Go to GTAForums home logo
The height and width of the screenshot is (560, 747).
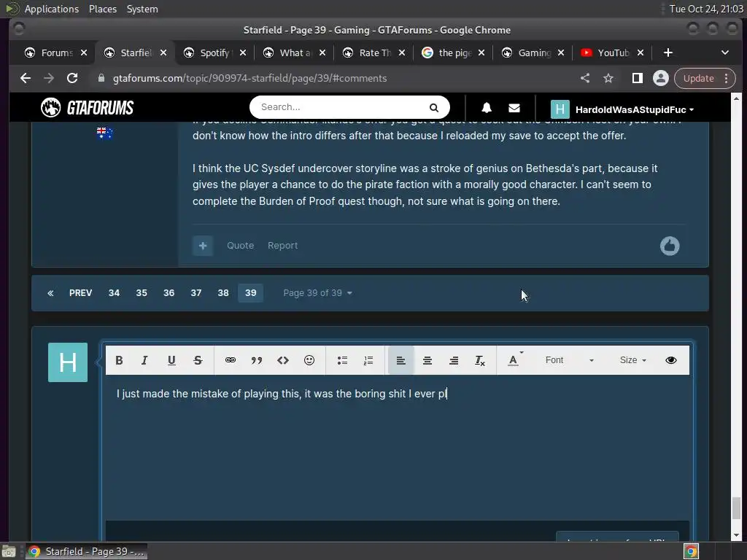88,108
